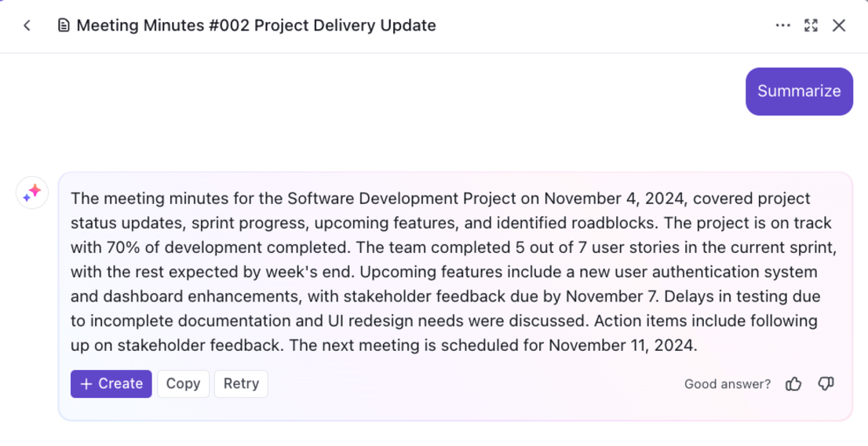The width and height of the screenshot is (868, 446).
Task: Rate the answer with thumbs up
Action: (794, 384)
